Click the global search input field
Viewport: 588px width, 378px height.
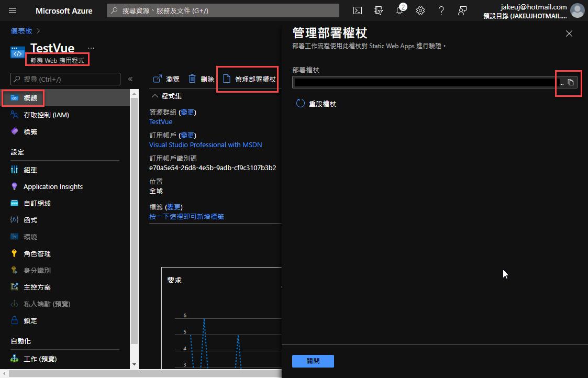[223, 10]
